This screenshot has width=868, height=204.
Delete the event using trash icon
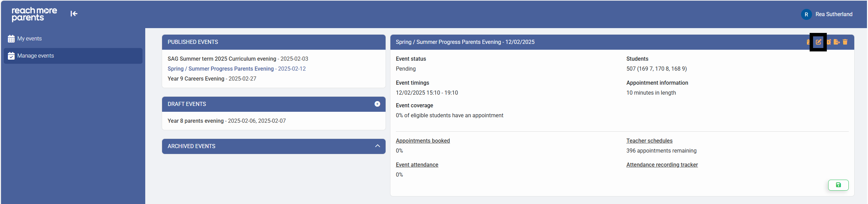click(x=845, y=42)
